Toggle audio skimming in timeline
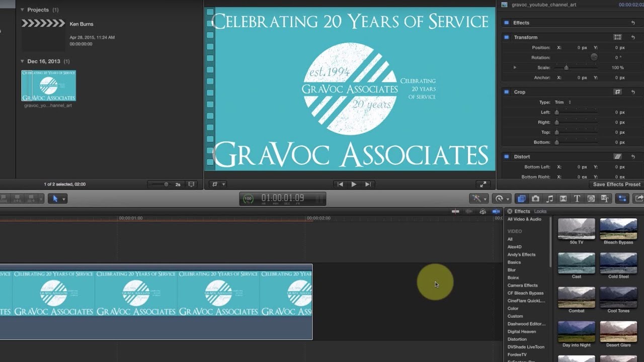 469,212
